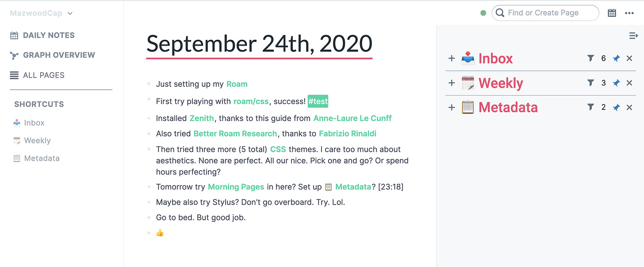Open Weekly shortcut in left sidebar
Image resolution: width=644 pixels, height=267 pixels.
pyautogui.click(x=37, y=140)
